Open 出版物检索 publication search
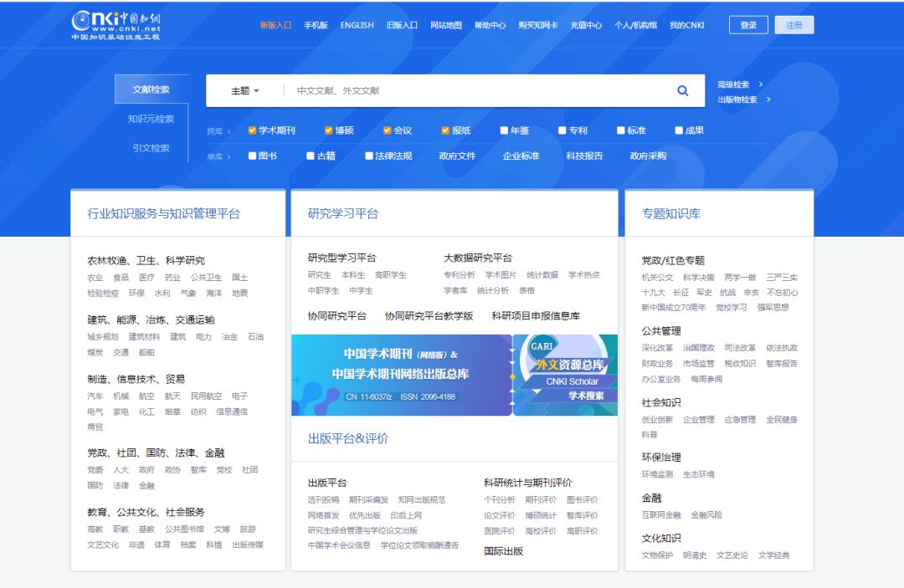Viewport: 904px width, 588px height. (x=739, y=100)
